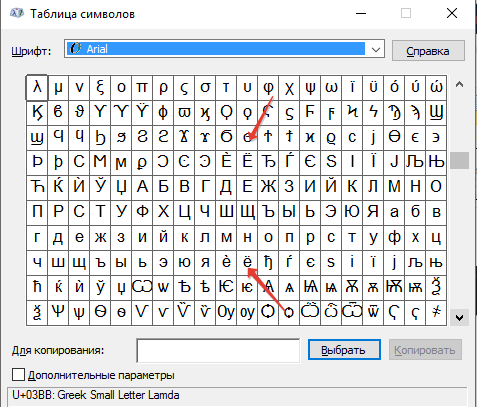Image resolution: width=477 pixels, height=407 pixels.
Task: Click the scroll down arrow of the character grid
Action: (459, 317)
